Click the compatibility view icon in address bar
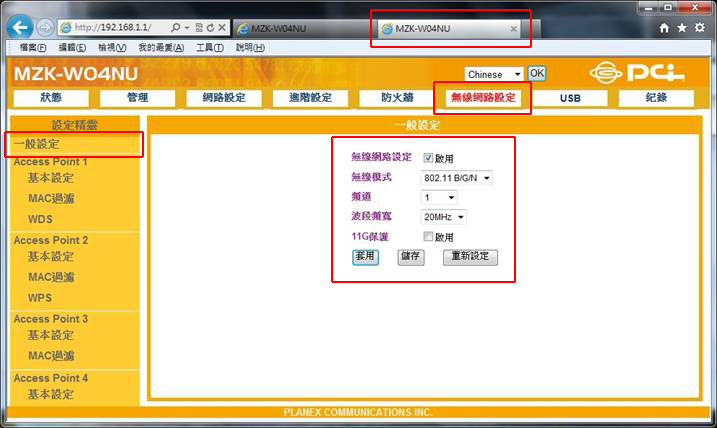The image size is (717, 428). [x=199, y=27]
